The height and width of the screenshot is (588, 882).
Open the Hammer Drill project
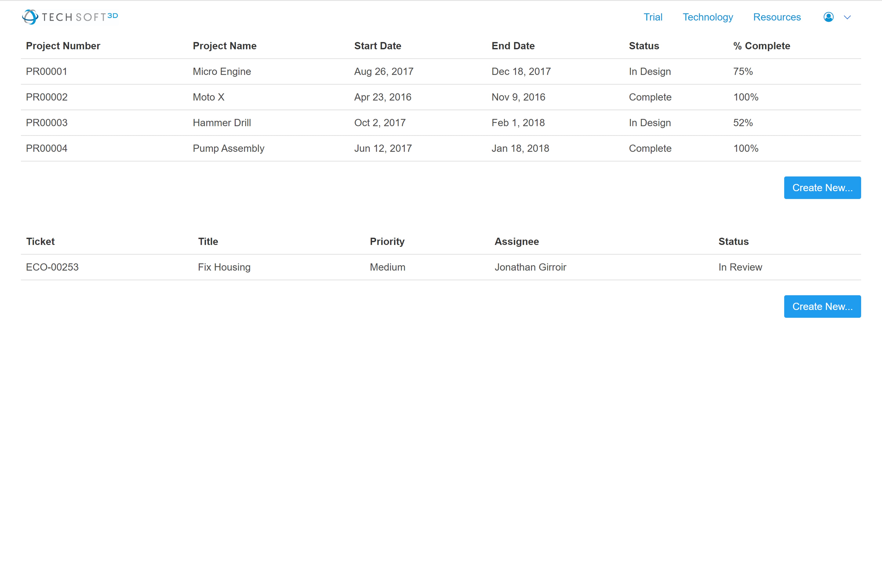tap(222, 122)
